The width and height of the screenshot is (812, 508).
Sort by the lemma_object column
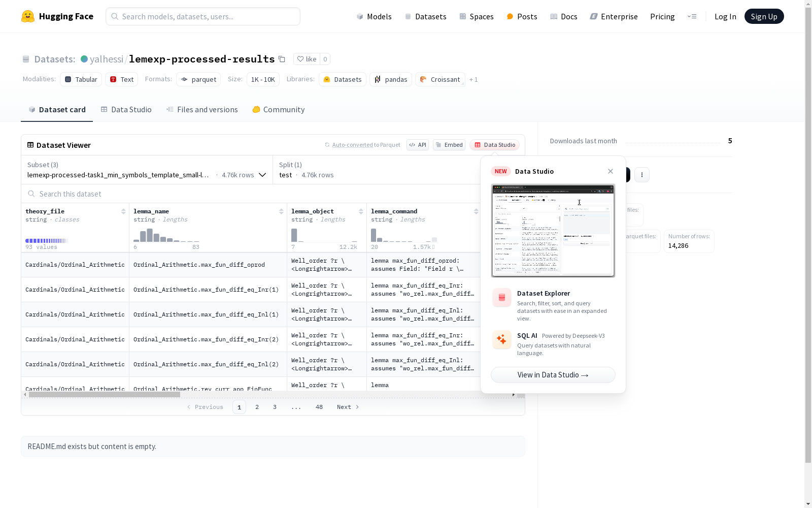pyautogui.click(x=361, y=211)
